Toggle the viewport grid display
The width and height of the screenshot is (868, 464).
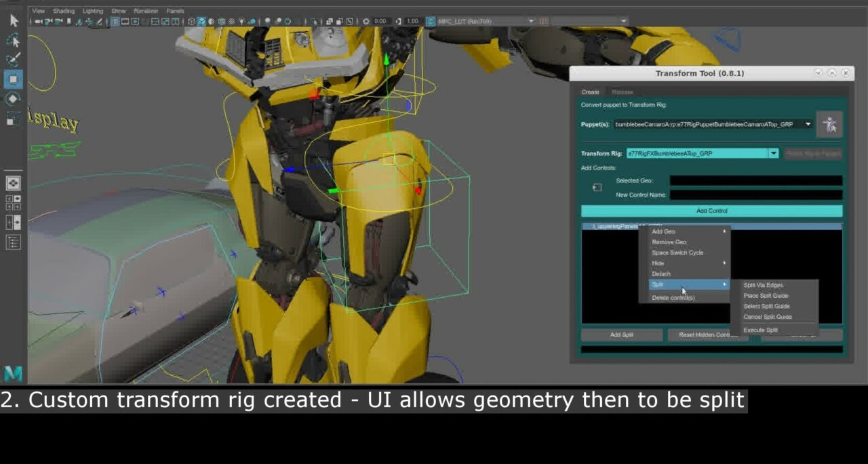pos(115,22)
